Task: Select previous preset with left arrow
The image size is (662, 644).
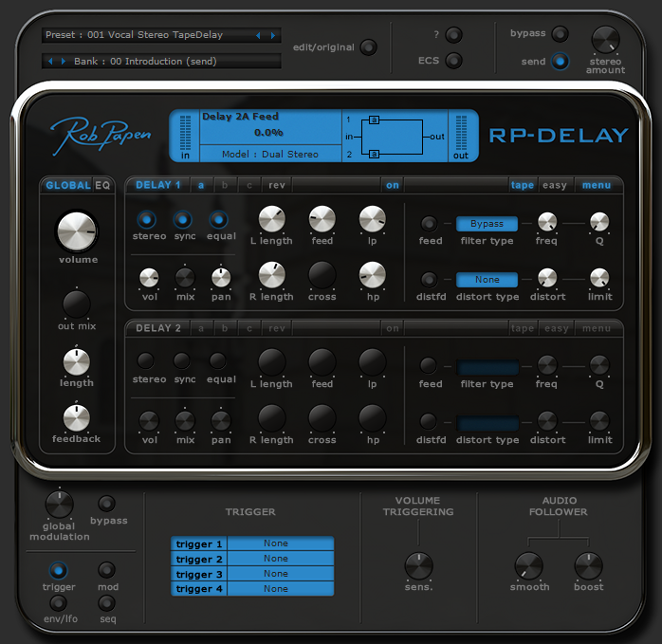Action: (x=258, y=35)
